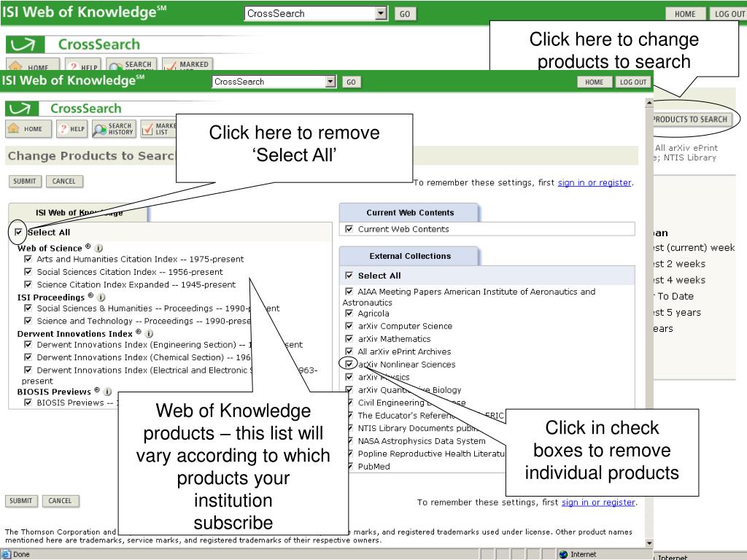
Task: Uncheck Select All under ISI Web of Knowledge
Action: pyautogui.click(x=18, y=232)
